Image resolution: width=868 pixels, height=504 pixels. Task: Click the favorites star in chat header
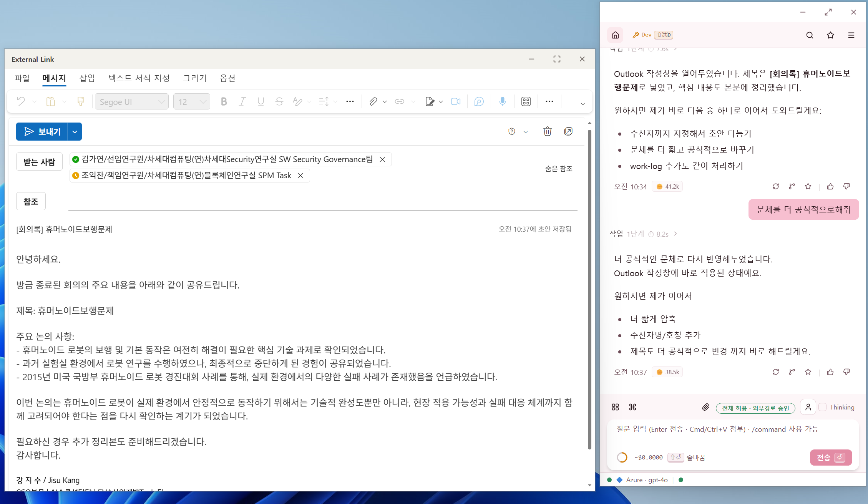(830, 35)
